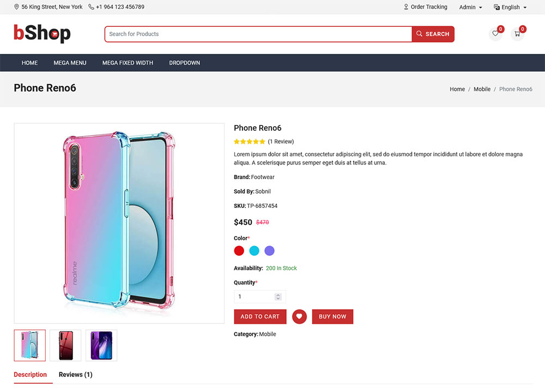Click the Search for Products field
The height and width of the screenshot is (392, 545).
[x=258, y=34]
